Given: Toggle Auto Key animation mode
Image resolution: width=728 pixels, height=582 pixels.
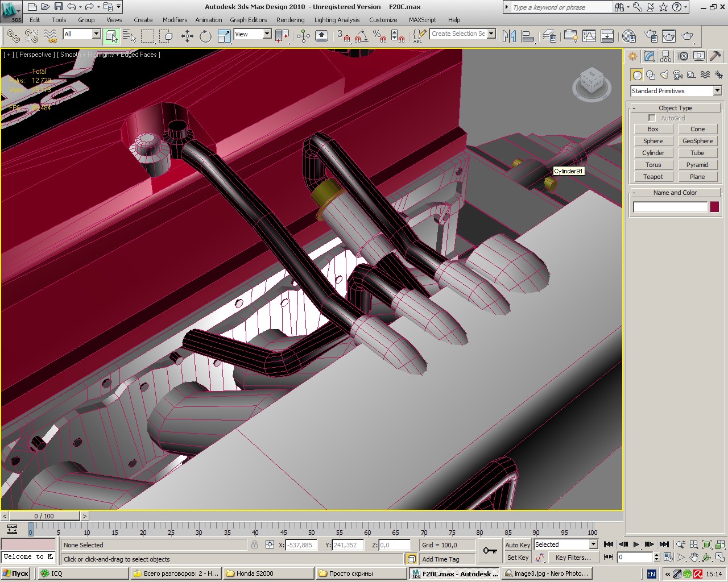Looking at the screenshot, I should [x=517, y=544].
